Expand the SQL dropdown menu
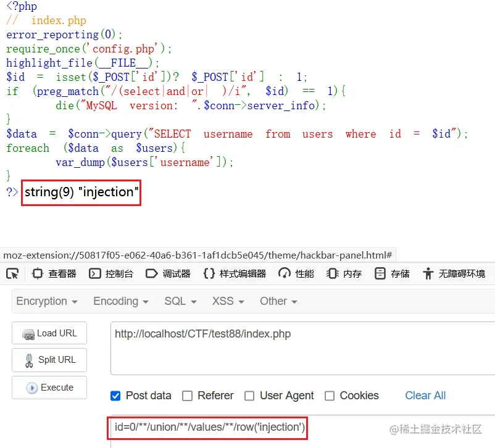The height and width of the screenshot is (448, 495). point(181,301)
